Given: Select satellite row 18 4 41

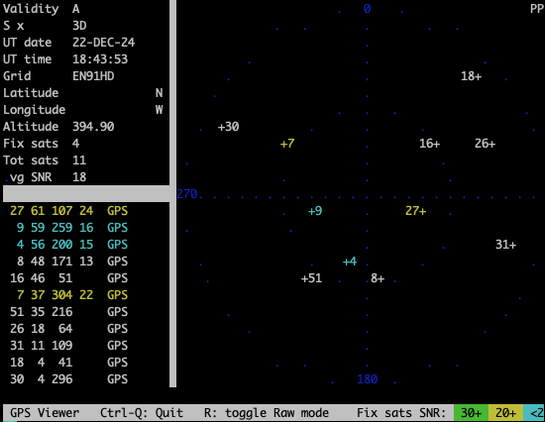Looking at the screenshot, I should click(x=69, y=362).
